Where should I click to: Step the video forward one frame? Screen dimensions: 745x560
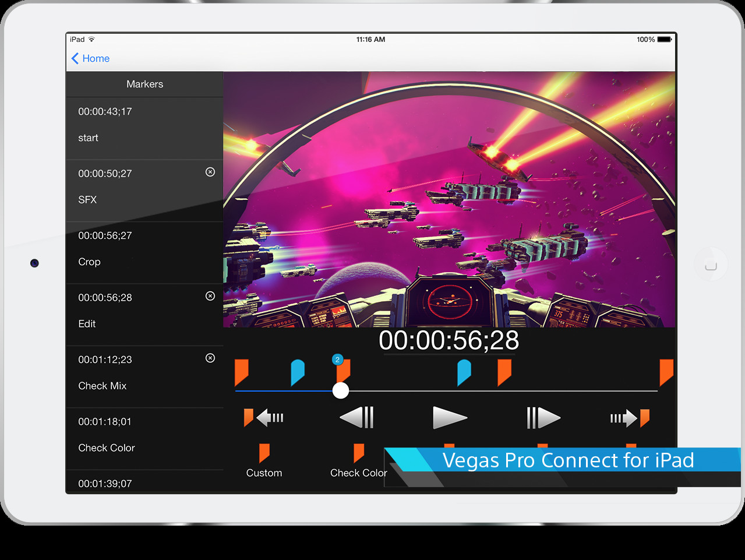point(543,417)
